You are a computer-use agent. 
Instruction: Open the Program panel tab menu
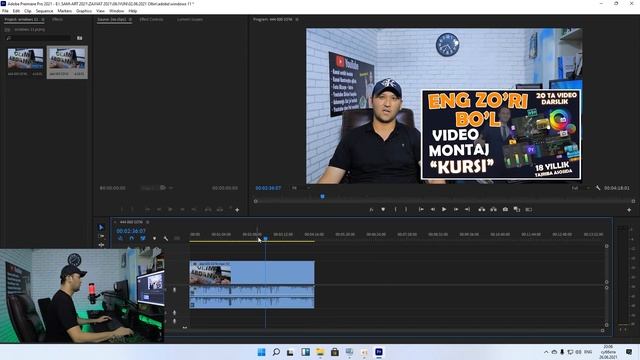click(x=297, y=19)
